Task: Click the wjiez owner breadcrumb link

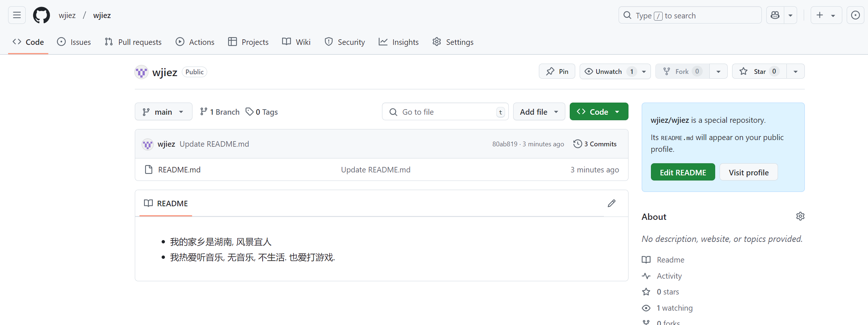Action: pyautogui.click(x=67, y=15)
